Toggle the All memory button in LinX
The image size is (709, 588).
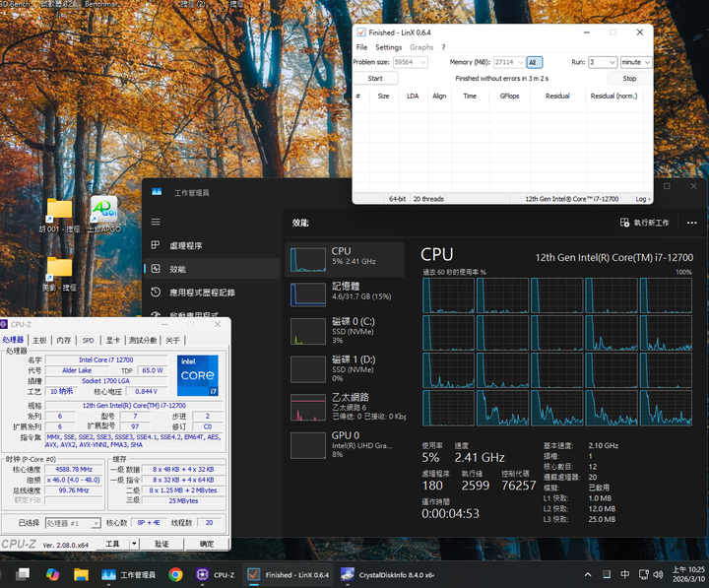pos(534,62)
